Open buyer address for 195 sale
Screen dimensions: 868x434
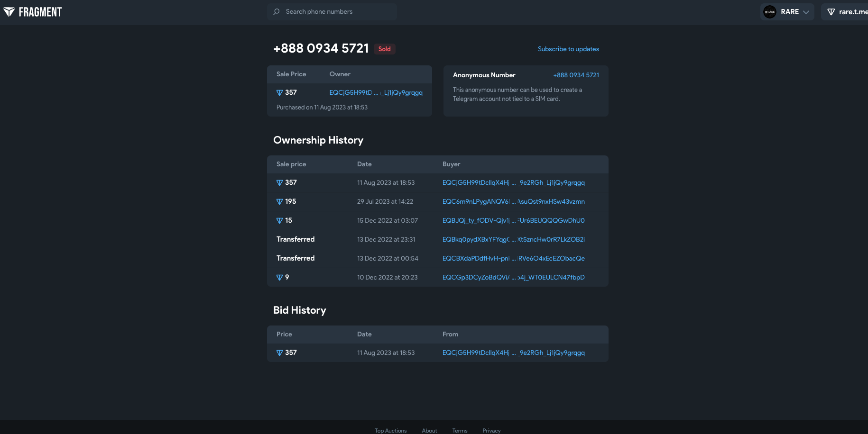(x=514, y=202)
